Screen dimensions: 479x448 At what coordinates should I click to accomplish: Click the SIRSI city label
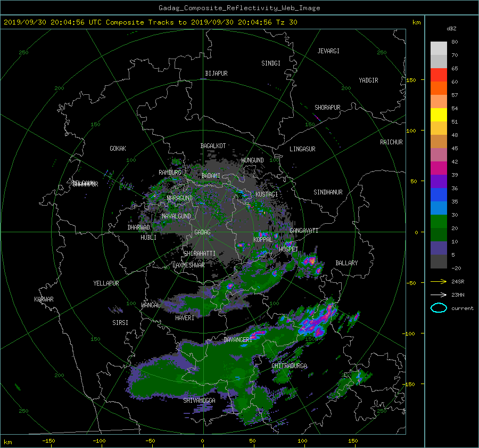click(x=120, y=323)
